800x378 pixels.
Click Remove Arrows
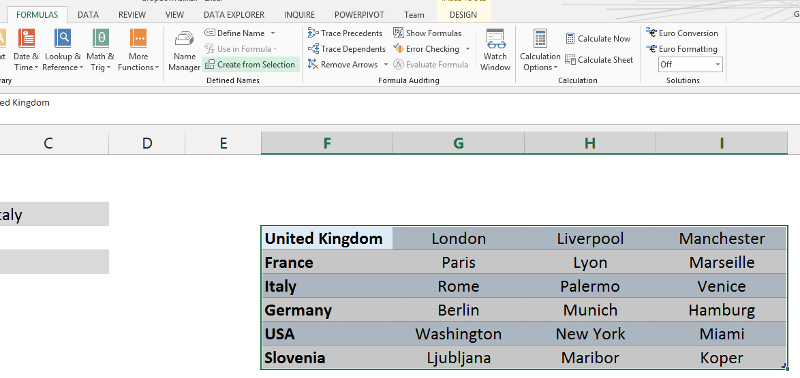pyautogui.click(x=343, y=65)
